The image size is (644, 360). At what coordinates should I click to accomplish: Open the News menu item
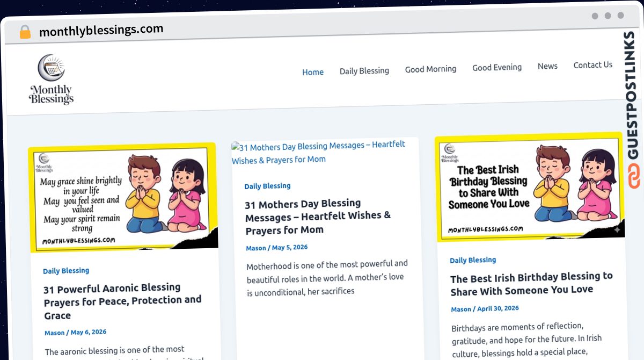547,66
